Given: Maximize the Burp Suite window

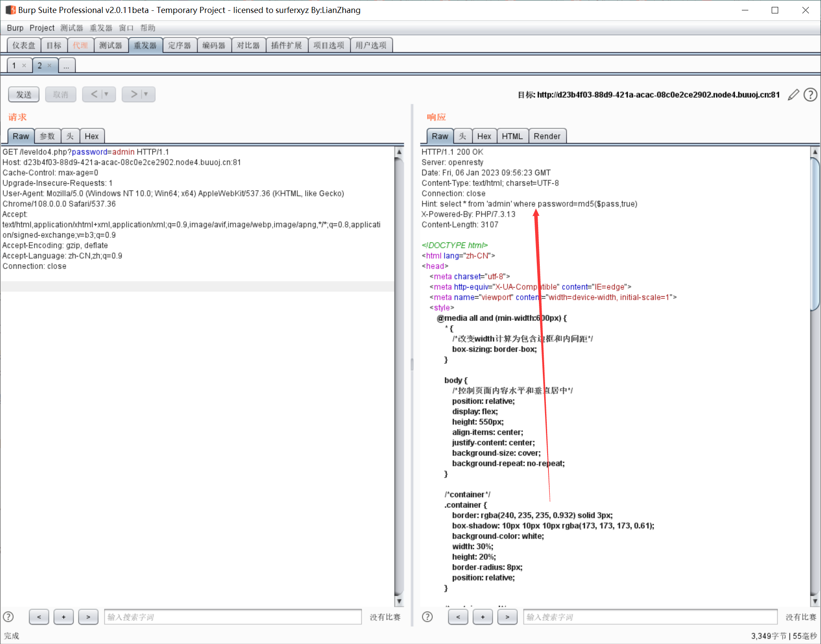Looking at the screenshot, I should pos(775,10).
